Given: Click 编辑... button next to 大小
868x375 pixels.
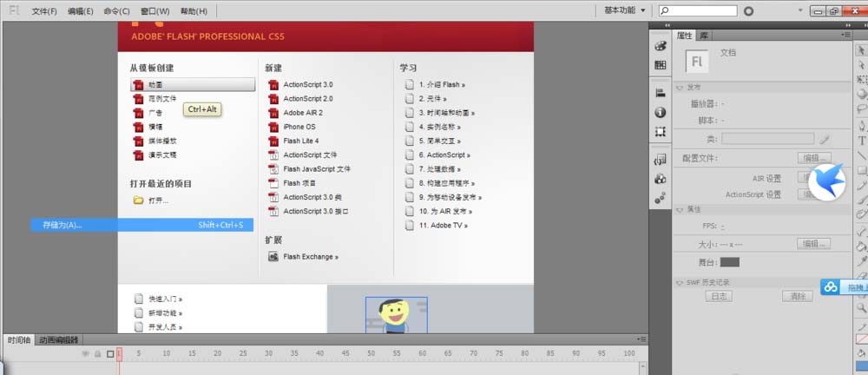Looking at the screenshot, I should click(814, 244).
